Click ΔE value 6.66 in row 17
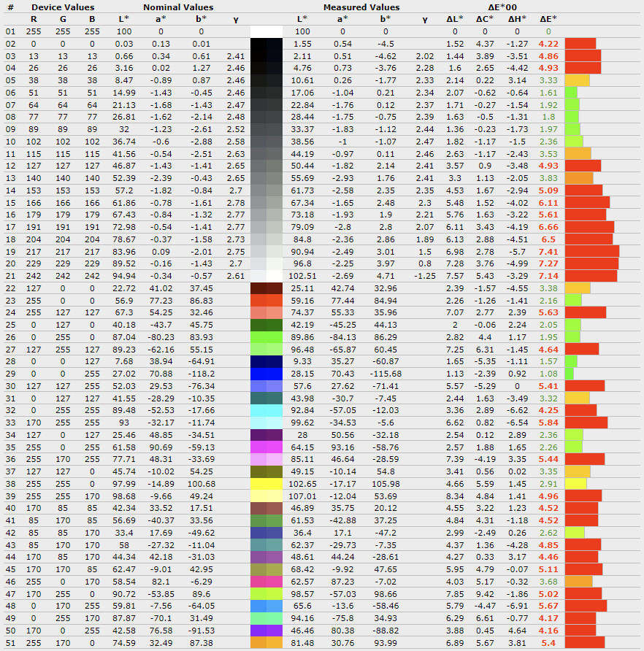Viewport: 644px width, 651px height. coord(548,227)
